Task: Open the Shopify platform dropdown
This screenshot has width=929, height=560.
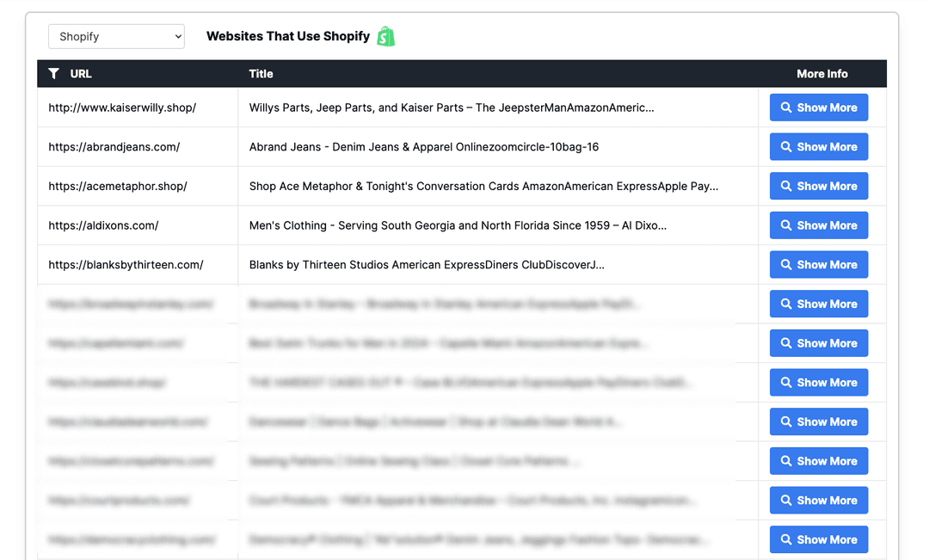Action: click(116, 36)
